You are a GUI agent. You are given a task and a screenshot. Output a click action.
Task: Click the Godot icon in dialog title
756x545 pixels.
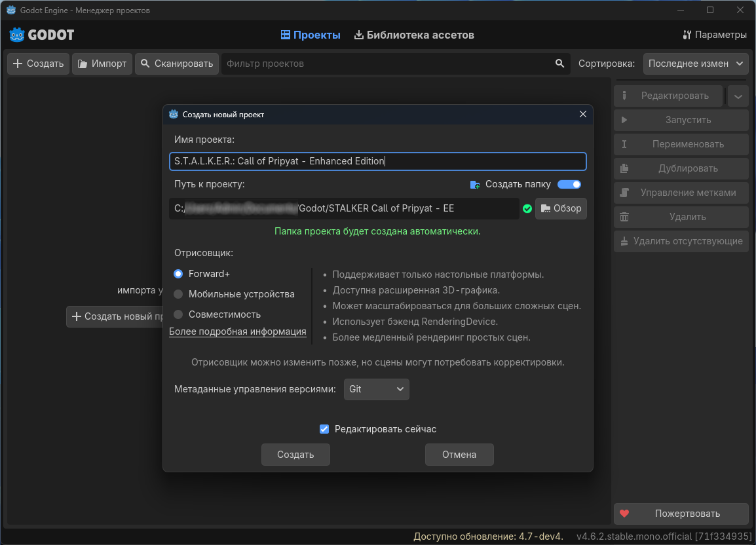(x=174, y=114)
